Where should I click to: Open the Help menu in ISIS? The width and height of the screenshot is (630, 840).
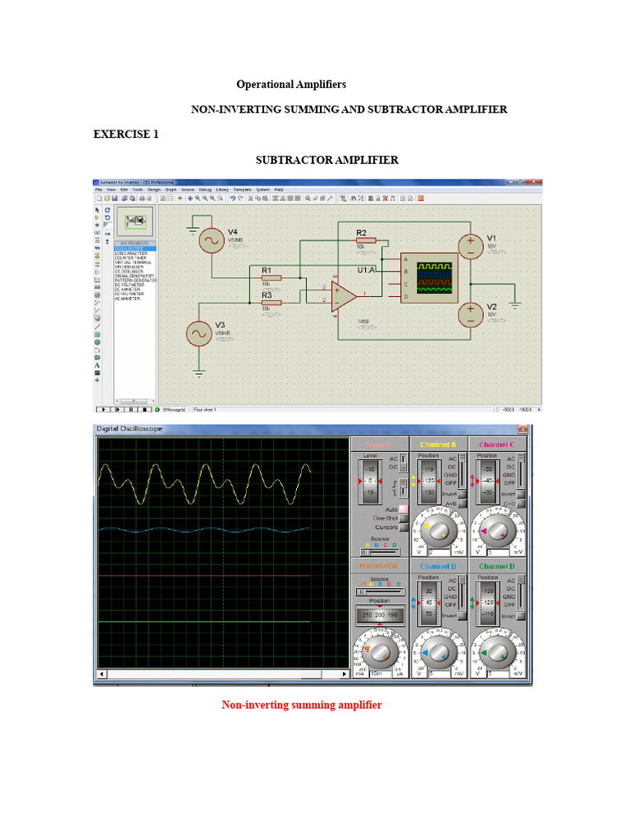pos(279,189)
